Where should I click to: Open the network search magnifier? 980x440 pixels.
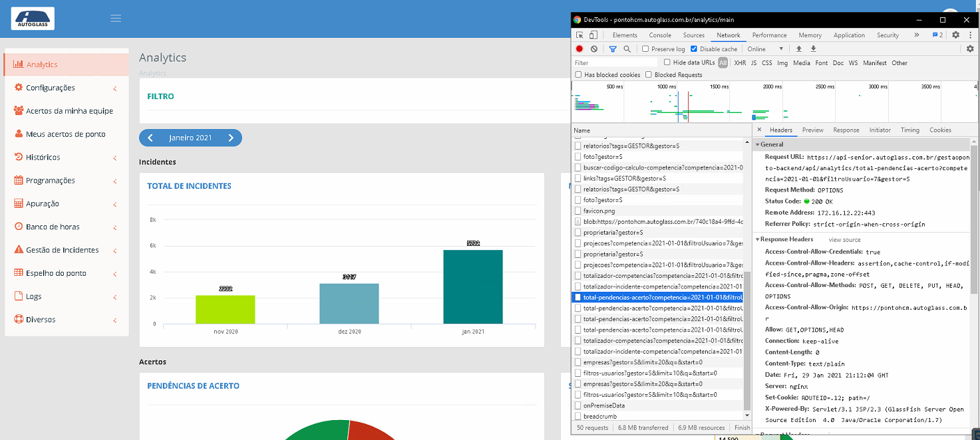coord(627,49)
